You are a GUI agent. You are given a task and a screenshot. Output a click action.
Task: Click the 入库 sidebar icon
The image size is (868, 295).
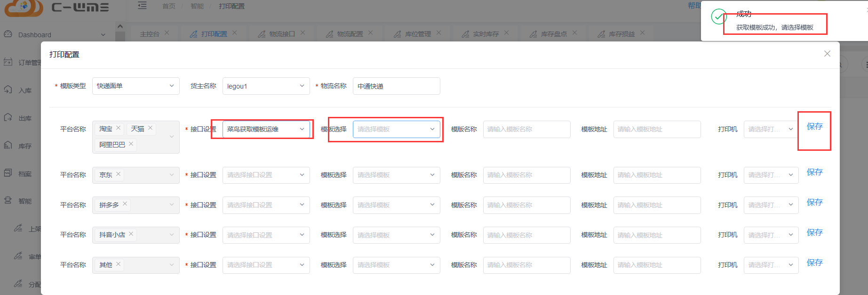(8, 90)
